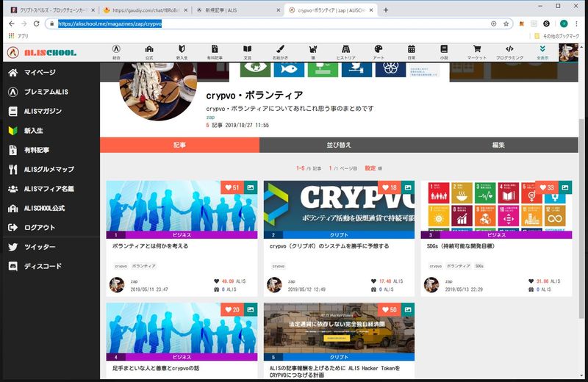Screen dimensions: 588x382
Task: Go to the マーケット cart category
Action: point(476,52)
